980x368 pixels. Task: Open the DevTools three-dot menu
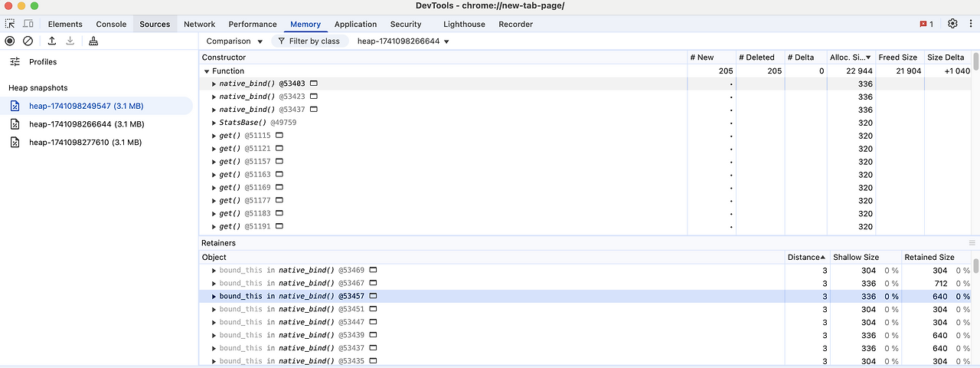coord(971,24)
